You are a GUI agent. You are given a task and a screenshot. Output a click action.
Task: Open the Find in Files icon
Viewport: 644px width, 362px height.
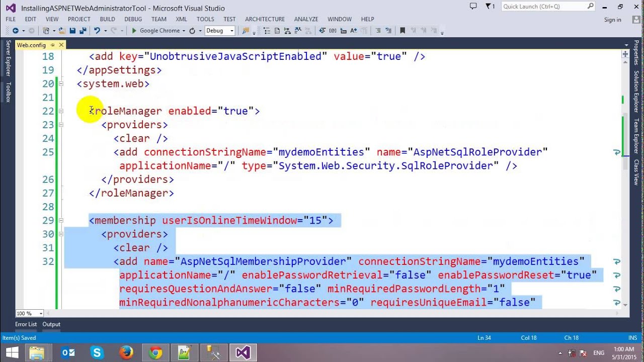point(246,31)
